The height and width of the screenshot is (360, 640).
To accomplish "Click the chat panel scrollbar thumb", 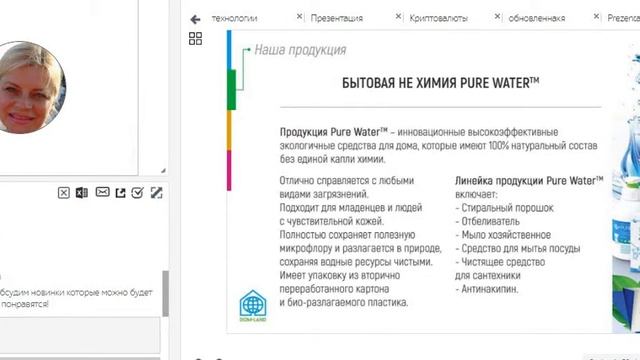I will [165, 293].
